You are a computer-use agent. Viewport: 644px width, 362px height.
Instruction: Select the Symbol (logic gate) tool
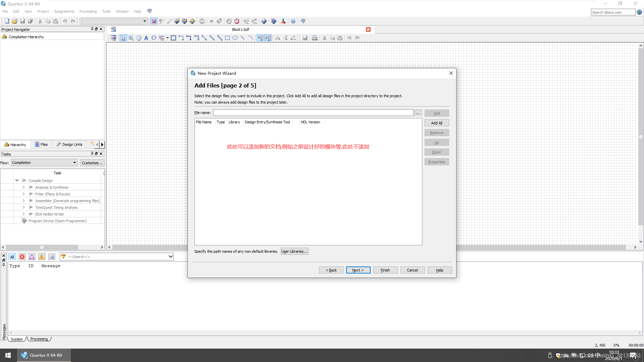coord(154,38)
